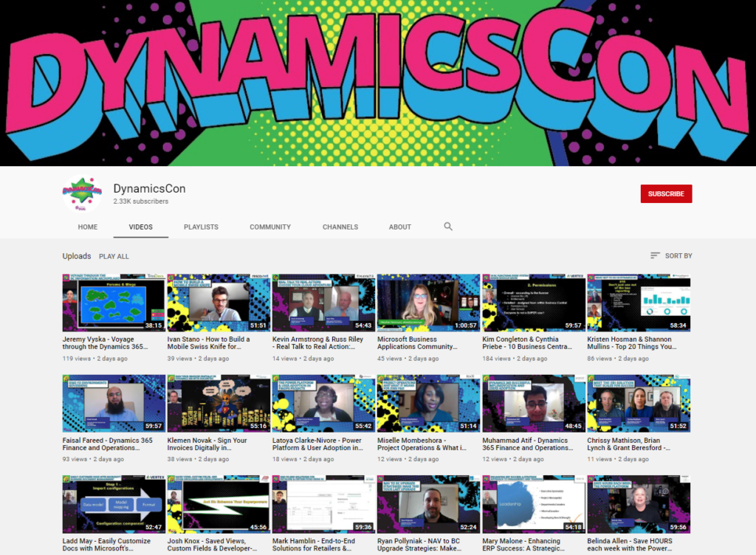
Task: Open Jeremy Vyska video thumbnail
Action: coord(113,303)
